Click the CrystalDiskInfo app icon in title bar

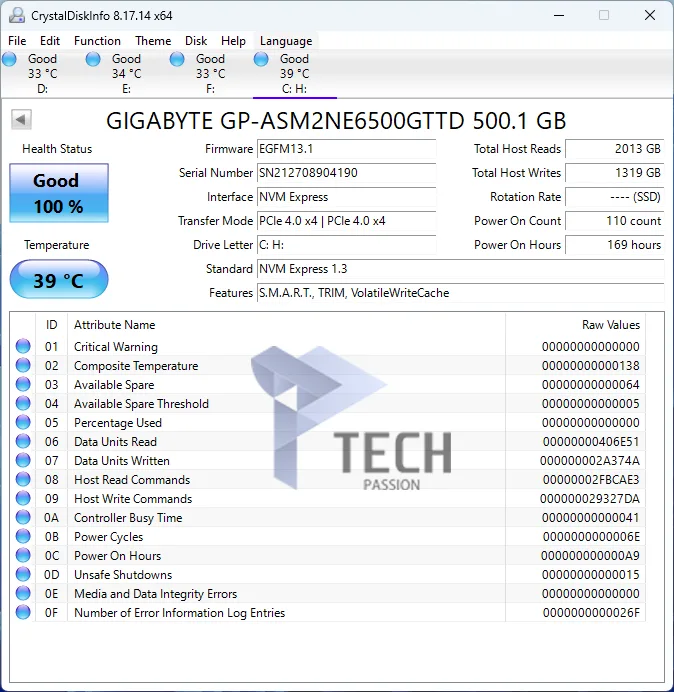tap(17, 15)
